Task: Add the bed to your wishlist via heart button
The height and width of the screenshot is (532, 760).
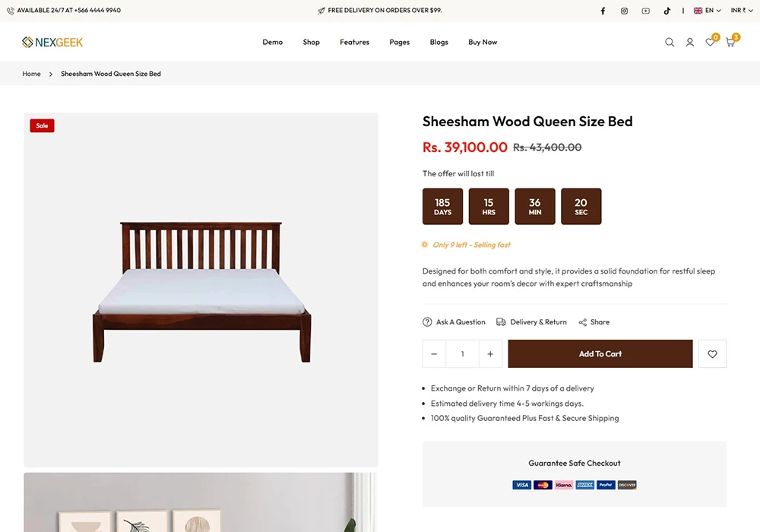Action: coord(712,353)
